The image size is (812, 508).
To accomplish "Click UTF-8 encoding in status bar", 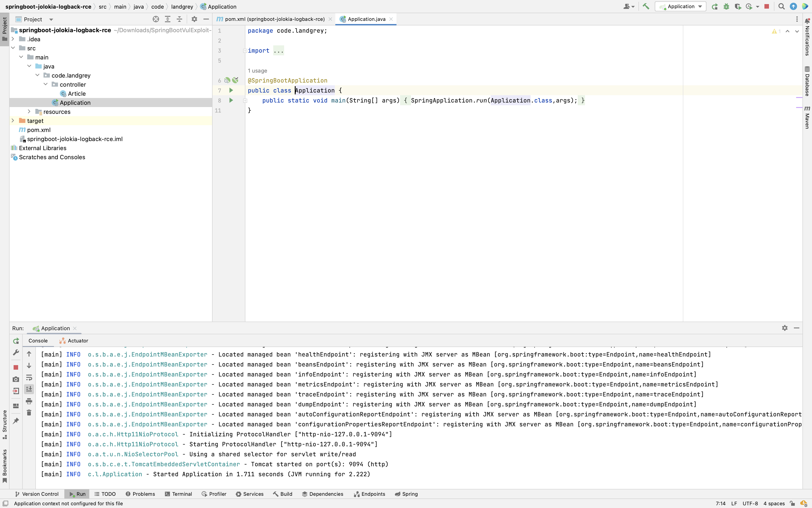I will (750, 503).
